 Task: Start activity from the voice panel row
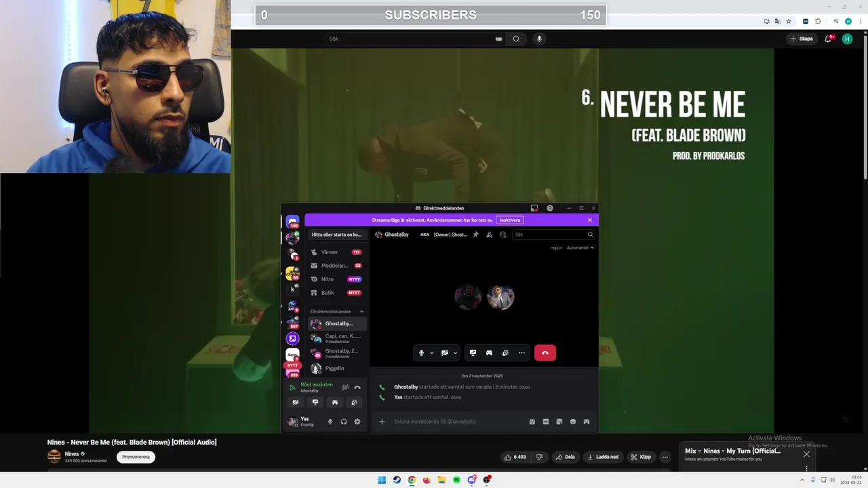point(334,402)
